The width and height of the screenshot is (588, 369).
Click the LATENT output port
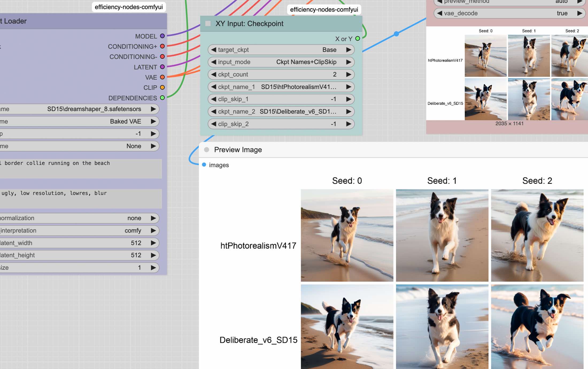coord(162,67)
